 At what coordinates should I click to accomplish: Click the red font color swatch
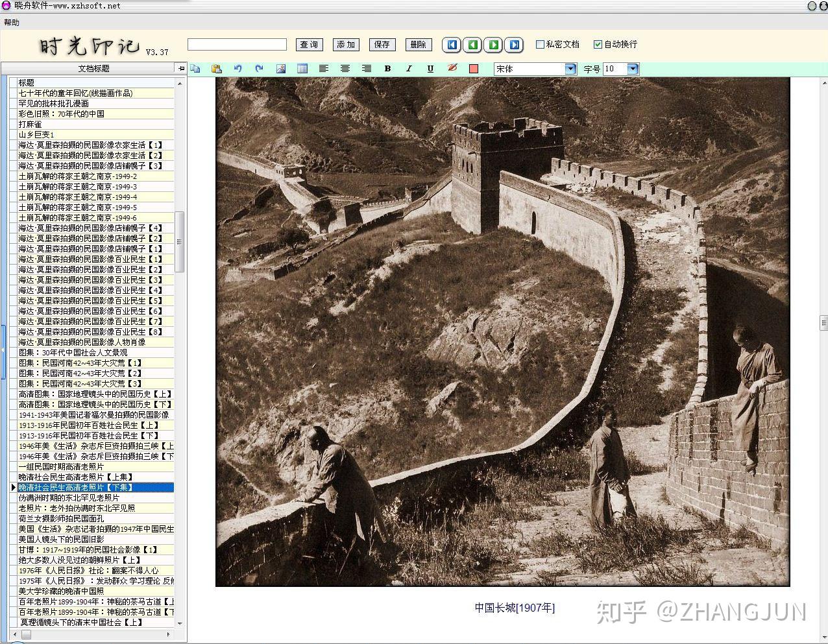(474, 69)
